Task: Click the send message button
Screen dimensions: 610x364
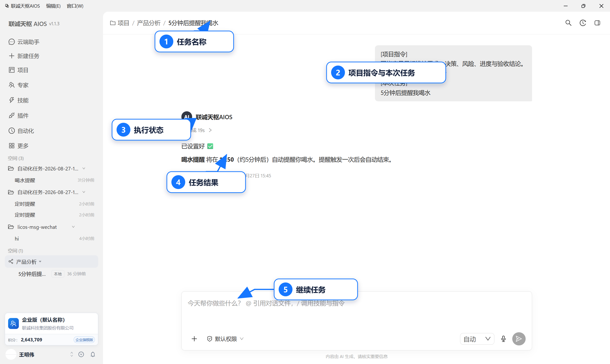Action: tap(518, 339)
